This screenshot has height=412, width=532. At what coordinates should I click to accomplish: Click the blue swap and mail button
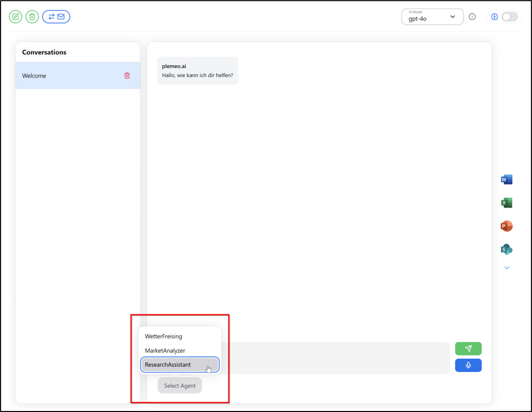click(56, 17)
